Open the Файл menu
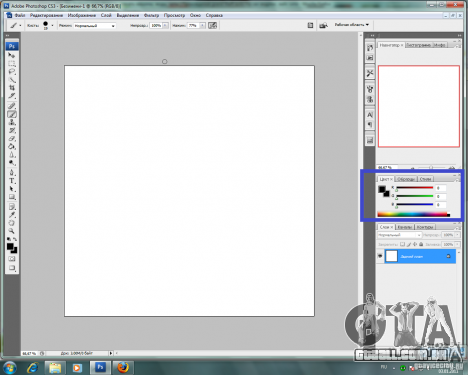This screenshot has height=375, width=468. pyautogui.click(x=20, y=15)
